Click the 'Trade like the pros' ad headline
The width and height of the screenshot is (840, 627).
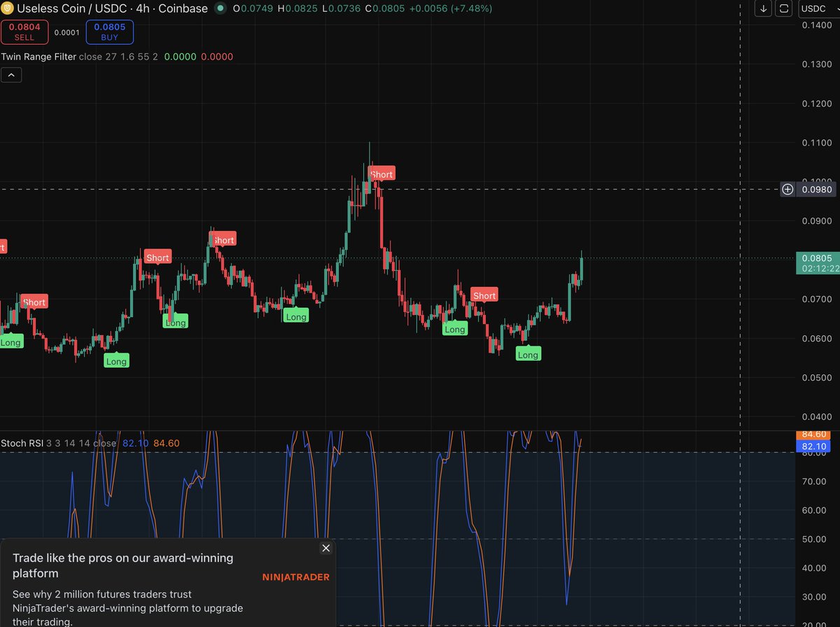123,565
